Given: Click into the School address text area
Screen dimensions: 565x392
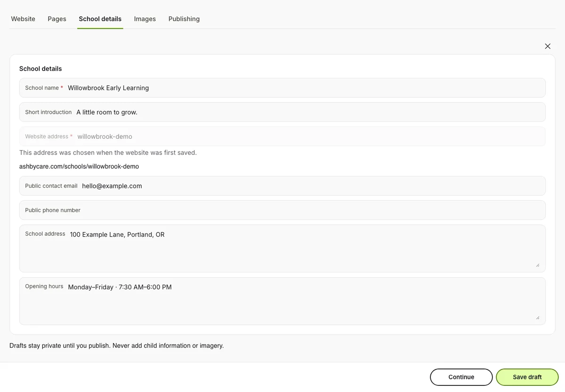Looking at the screenshot, I should click(x=282, y=248).
